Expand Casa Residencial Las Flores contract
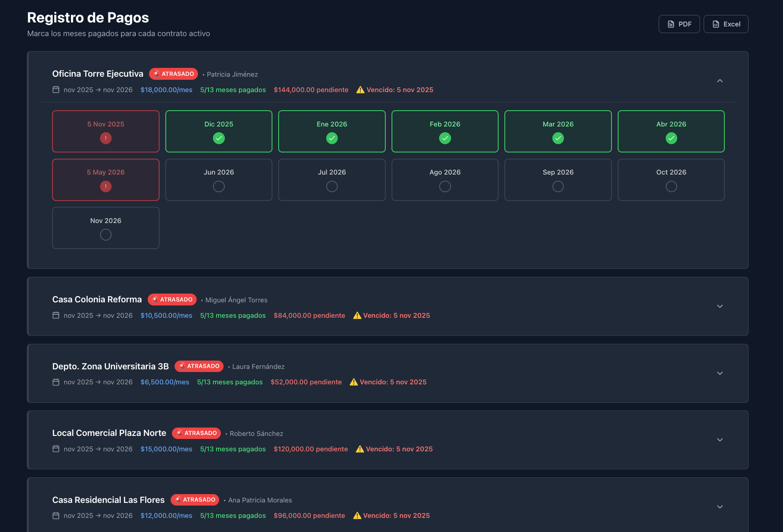This screenshot has height=532, width=783. (x=720, y=507)
